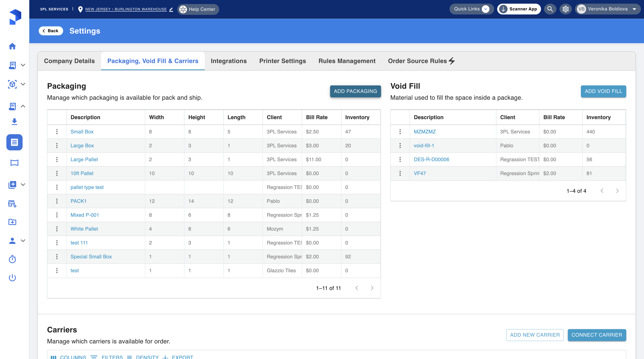Open the Scanner App button
The image size is (644, 359).
(x=519, y=9)
